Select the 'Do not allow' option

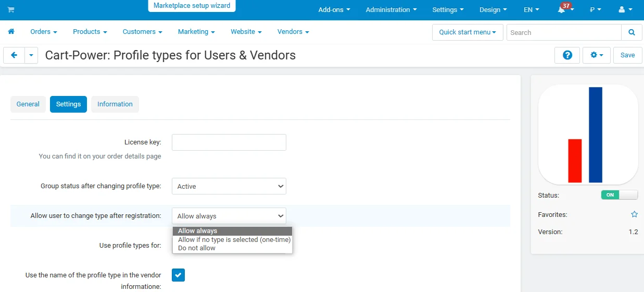click(x=197, y=248)
